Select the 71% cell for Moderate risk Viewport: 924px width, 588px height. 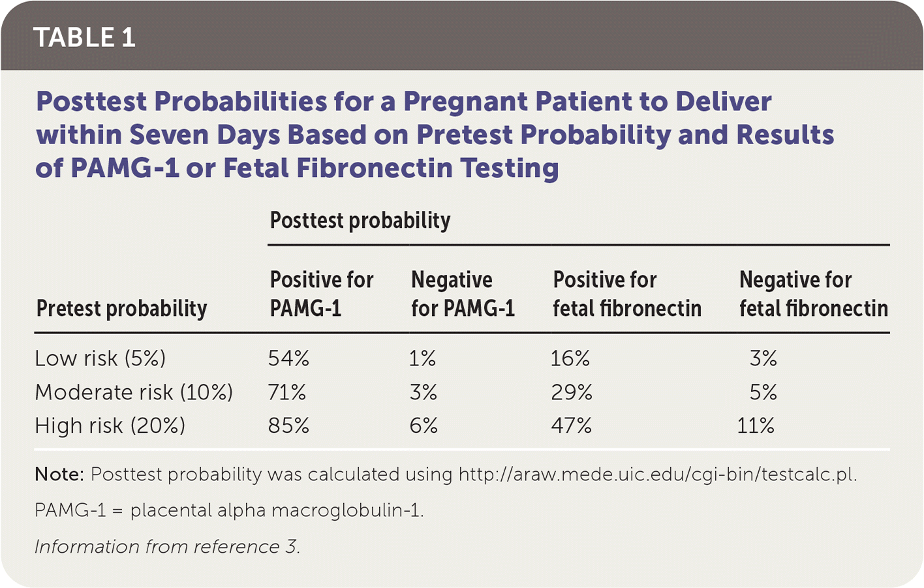click(x=287, y=392)
